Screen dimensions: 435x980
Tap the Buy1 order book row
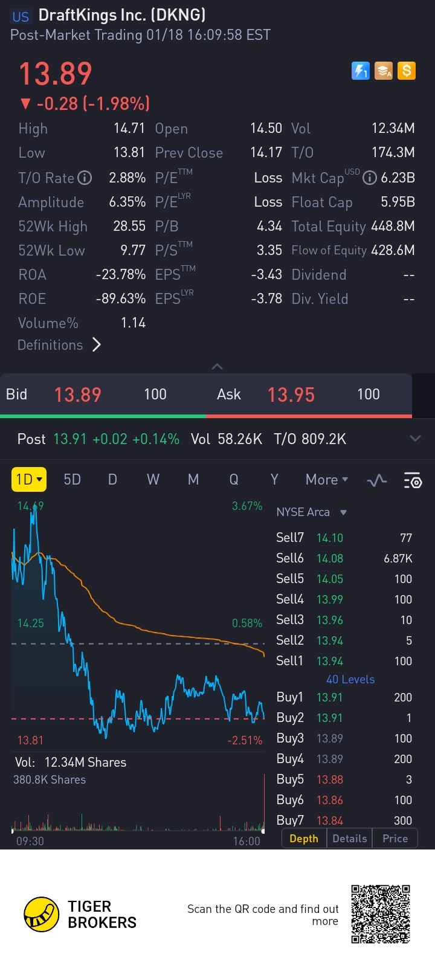pyautogui.click(x=344, y=697)
